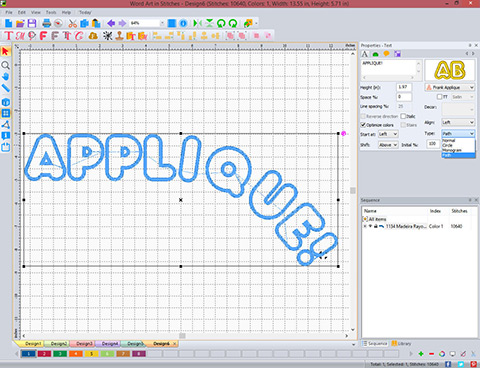
Task: Paste from clipboard
Action: pos(96,23)
